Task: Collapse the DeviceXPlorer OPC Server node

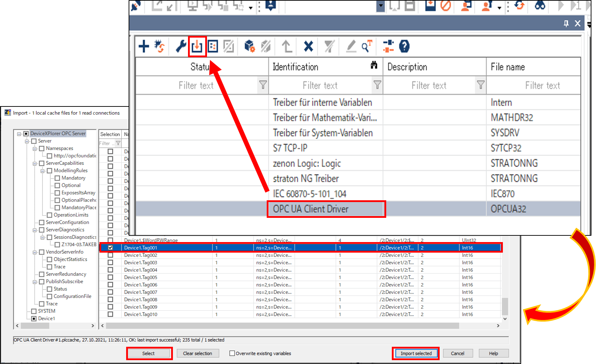Action: [19, 134]
